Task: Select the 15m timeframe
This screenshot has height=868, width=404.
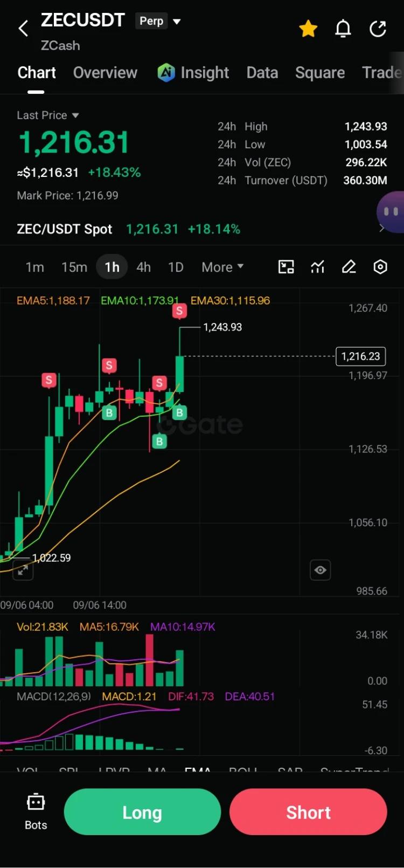Action: pos(74,267)
